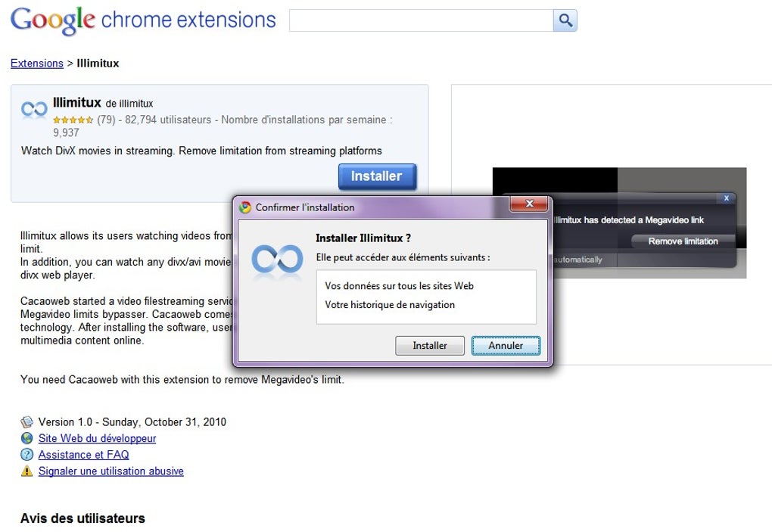Click the five-star rating
The width and height of the screenshot is (772, 532).
pyautogui.click(x=73, y=120)
